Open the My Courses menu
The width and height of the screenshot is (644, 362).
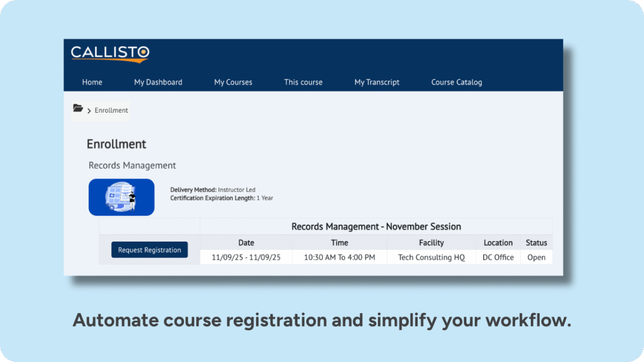pyautogui.click(x=233, y=82)
